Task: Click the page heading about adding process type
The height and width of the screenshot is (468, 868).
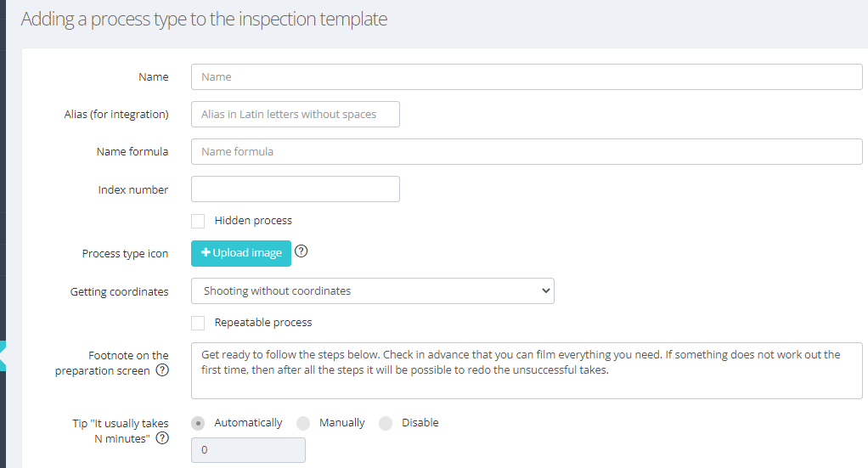Action: point(205,19)
